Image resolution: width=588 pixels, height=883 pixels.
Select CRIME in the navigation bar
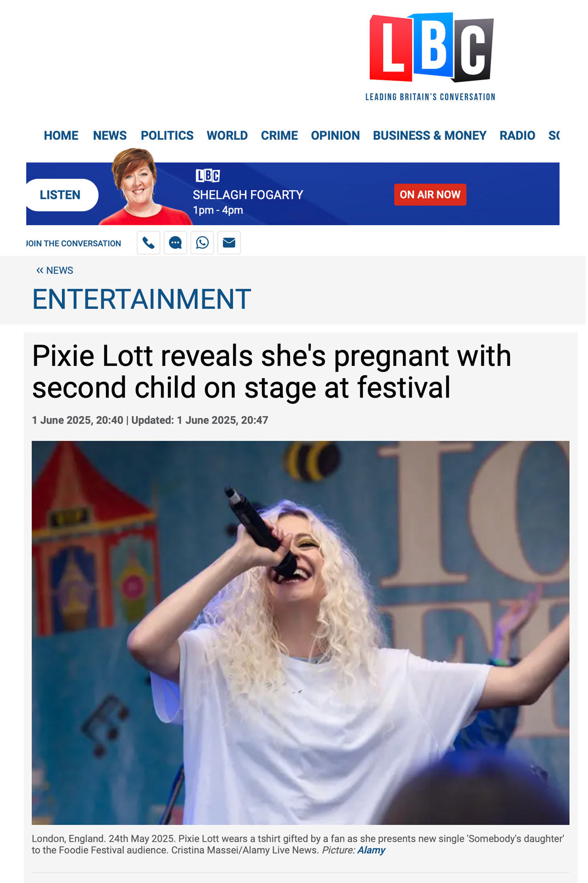[x=279, y=135]
